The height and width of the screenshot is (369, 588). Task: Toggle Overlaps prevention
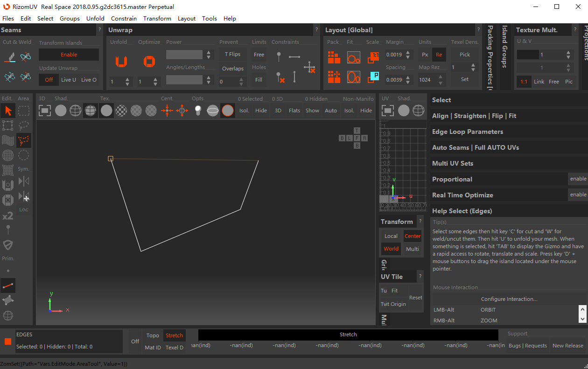click(x=232, y=69)
